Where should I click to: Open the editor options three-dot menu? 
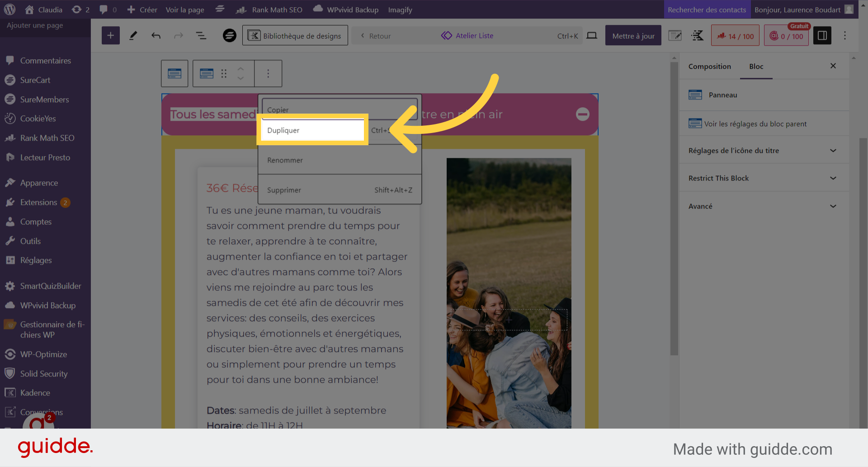[x=845, y=35]
